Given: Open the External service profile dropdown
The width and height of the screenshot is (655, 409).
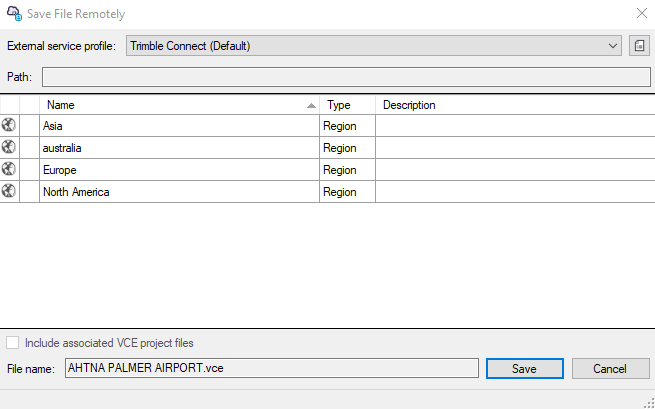Looking at the screenshot, I should coord(374,46).
